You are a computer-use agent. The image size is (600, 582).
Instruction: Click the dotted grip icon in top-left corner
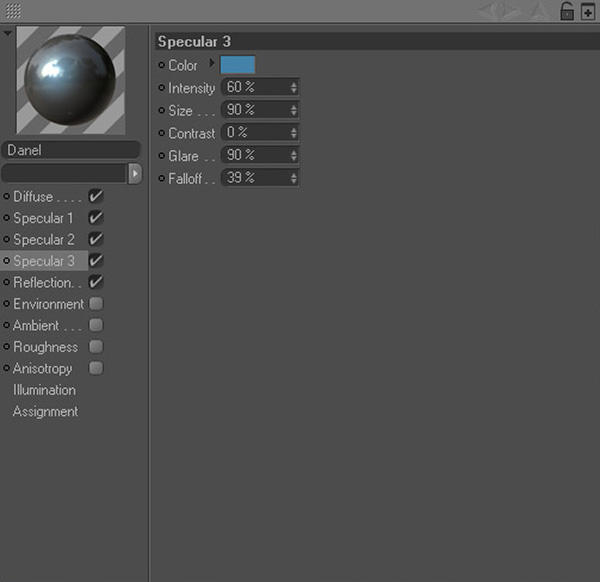pos(13,11)
